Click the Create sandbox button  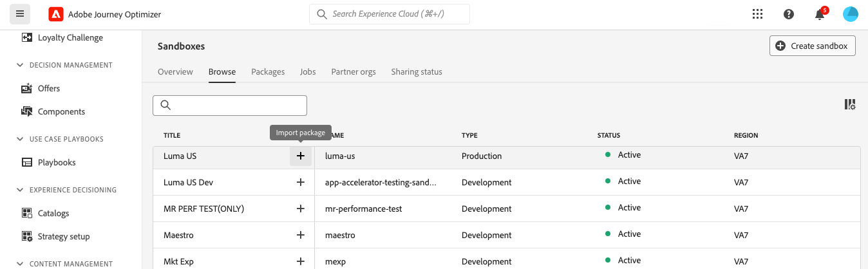click(812, 46)
